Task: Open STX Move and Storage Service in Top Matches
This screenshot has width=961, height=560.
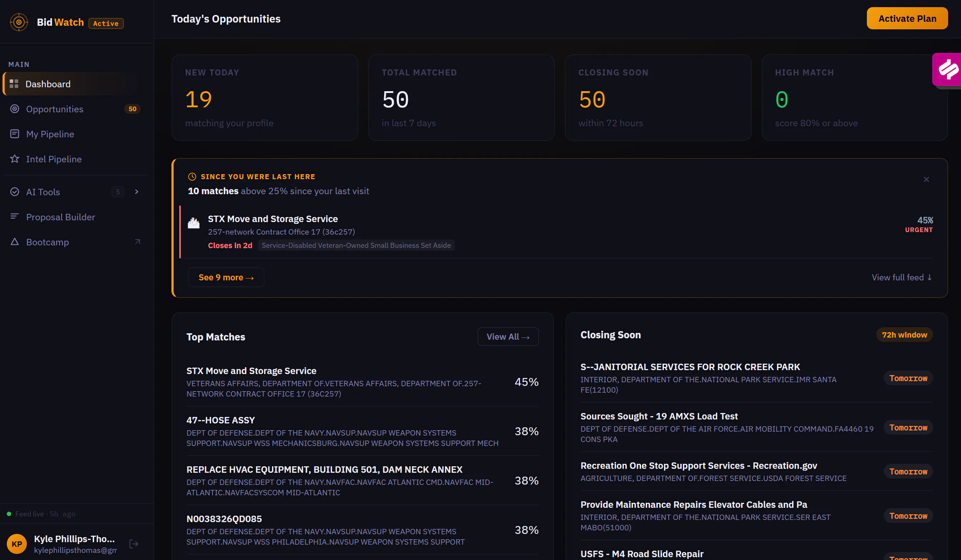Action: (x=362, y=382)
